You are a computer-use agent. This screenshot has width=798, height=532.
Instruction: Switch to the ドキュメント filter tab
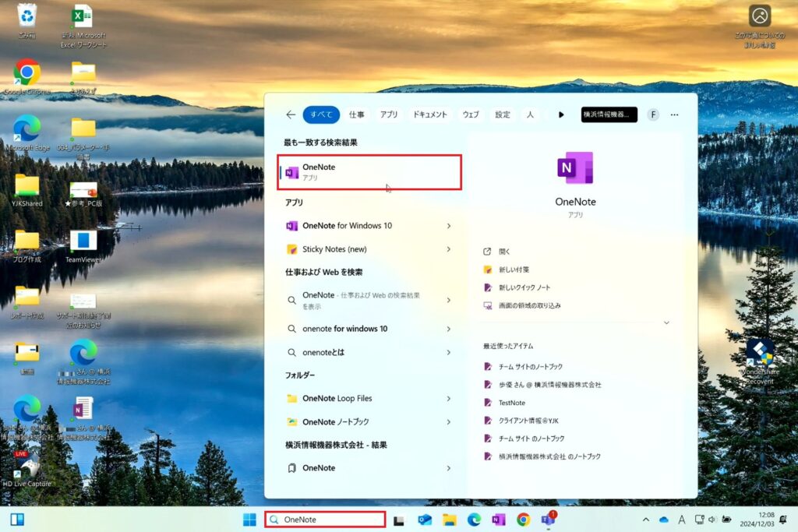click(x=430, y=115)
